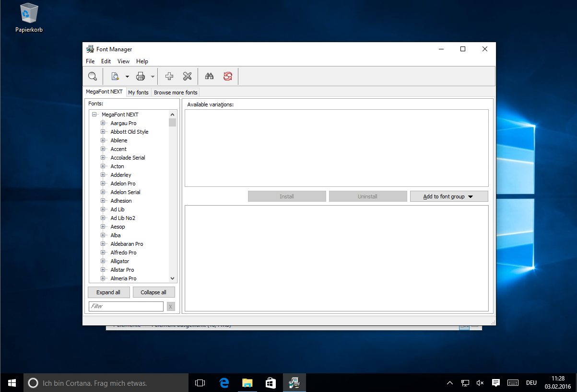The height and width of the screenshot is (392, 577).
Task: Open the dropdown arrow beside print preview
Action: point(127,77)
